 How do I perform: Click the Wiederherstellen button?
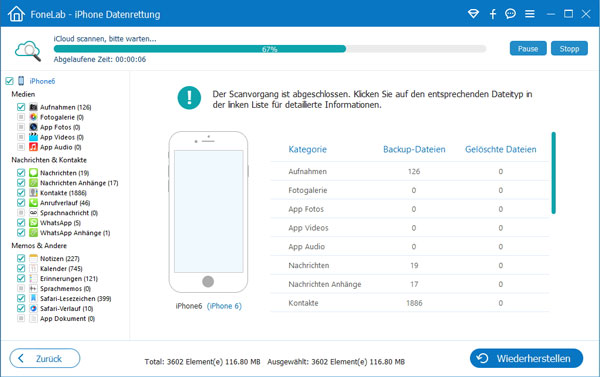pos(527,358)
